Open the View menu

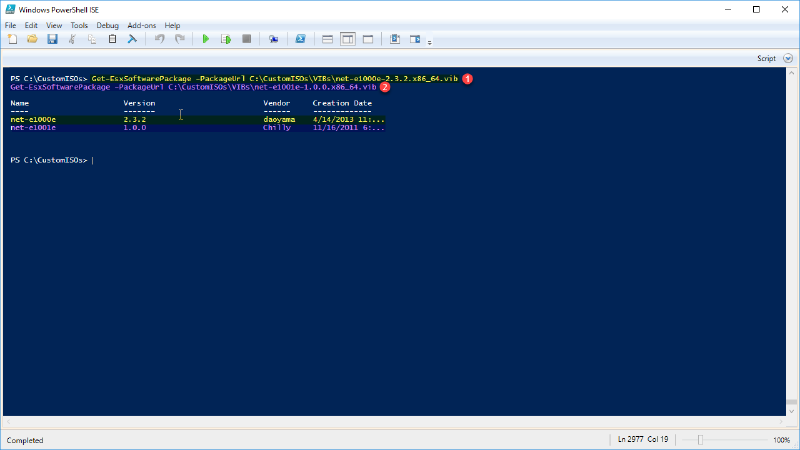tap(54, 26)
